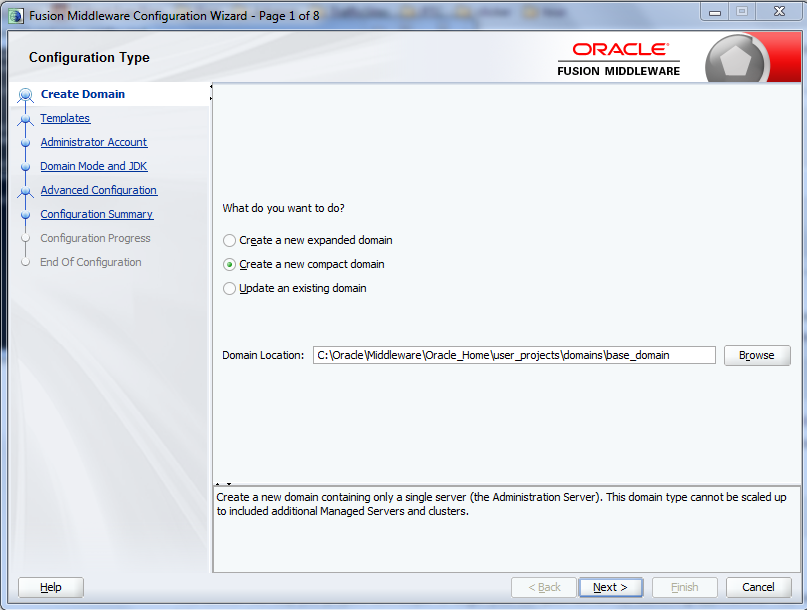Screen dimensions: 807x610
Task: Click the Oracle Fusion Middleware logo
Action: tap(619, 59)
